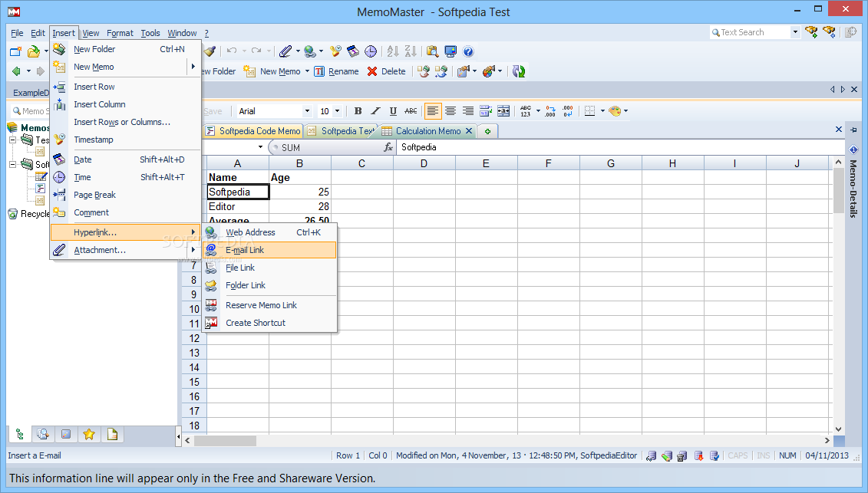Open the Arial font dropdown
Screen dimensions: 868x493
307,111
